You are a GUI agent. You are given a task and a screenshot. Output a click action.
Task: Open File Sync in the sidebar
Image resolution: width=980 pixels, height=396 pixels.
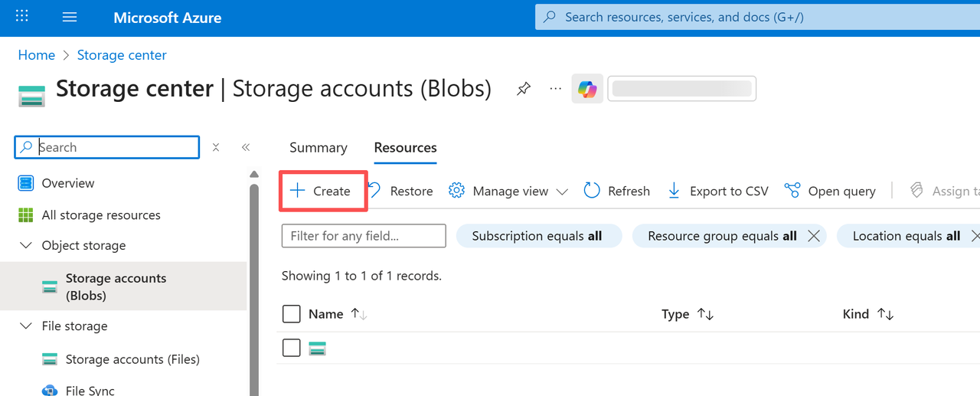click(x=90, y=390)
